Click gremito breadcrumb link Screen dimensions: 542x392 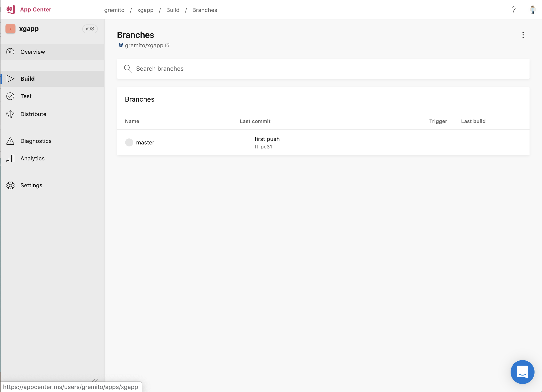(x=114, y=10)
